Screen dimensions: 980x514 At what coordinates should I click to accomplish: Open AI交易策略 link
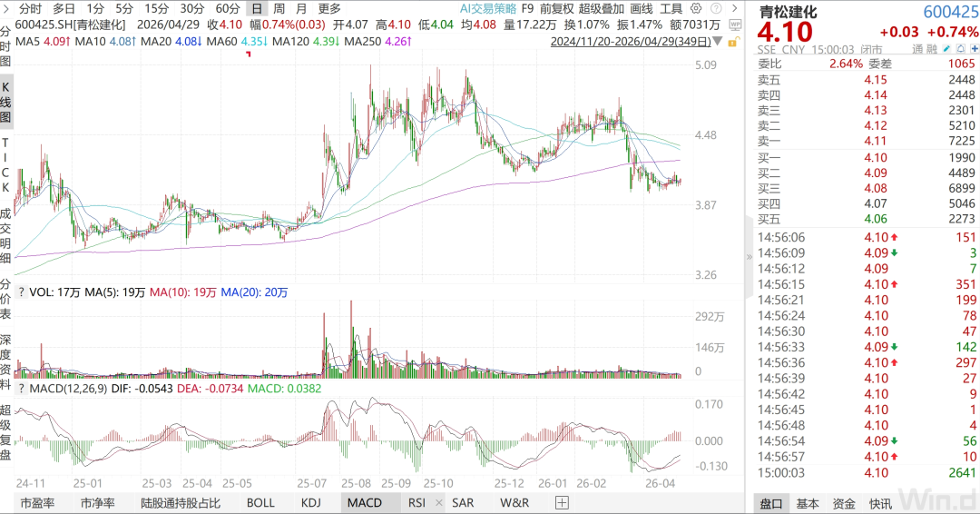point(488,8)
